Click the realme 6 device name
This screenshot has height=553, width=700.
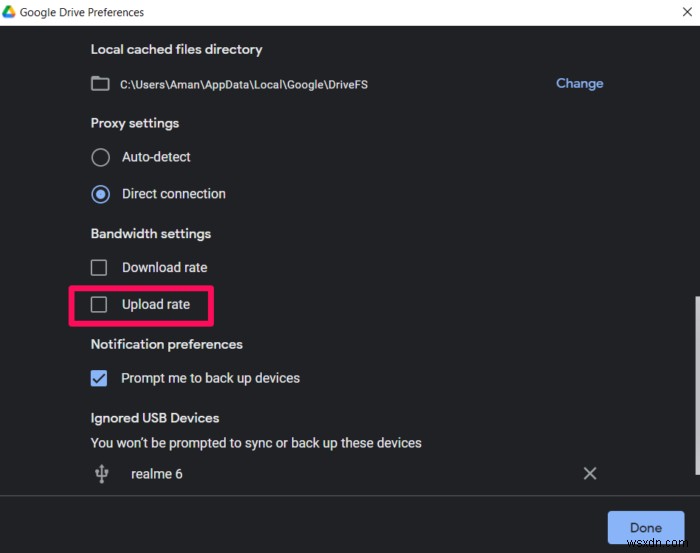pos(157,474)
